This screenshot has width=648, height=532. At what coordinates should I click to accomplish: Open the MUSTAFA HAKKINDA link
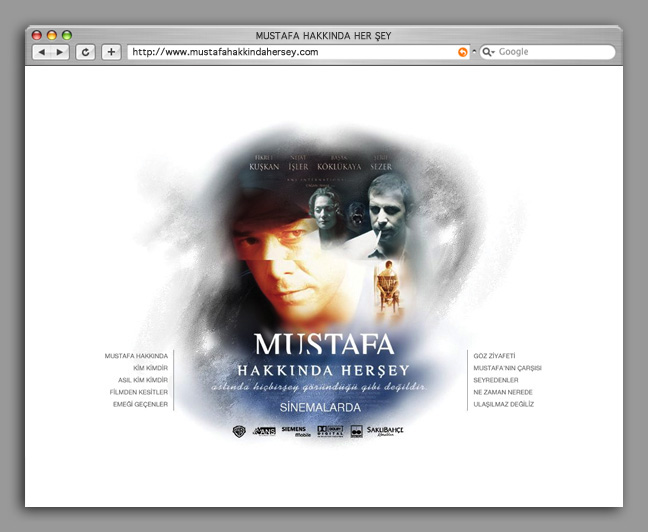(136, 356)
